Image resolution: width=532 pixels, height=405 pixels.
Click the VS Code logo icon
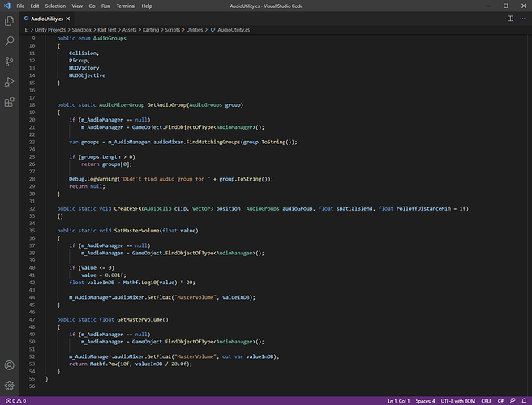pos(6,6)
